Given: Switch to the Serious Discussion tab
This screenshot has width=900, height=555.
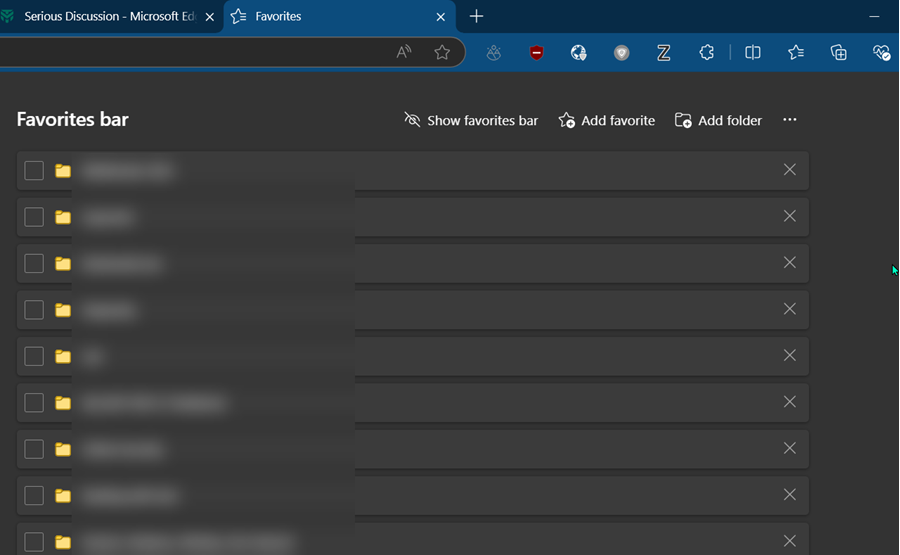Looking at the screenshot, I should tap(109, 17).
